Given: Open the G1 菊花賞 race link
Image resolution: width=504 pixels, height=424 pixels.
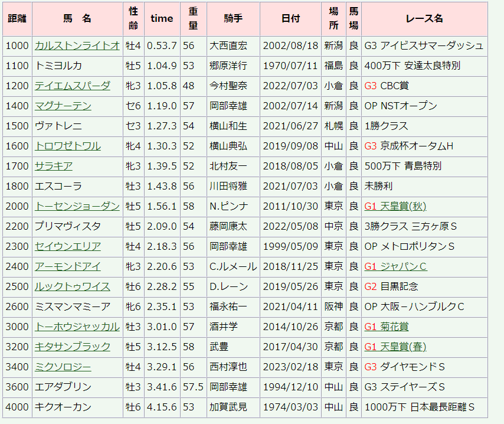Looking at the screenshot, I should [386, 327].
